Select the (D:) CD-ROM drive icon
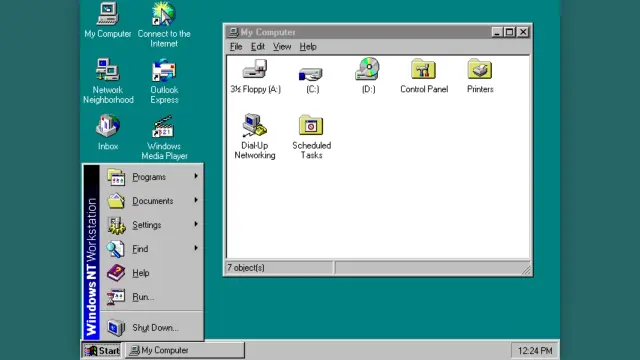640x360 pixels. (368, 76)
